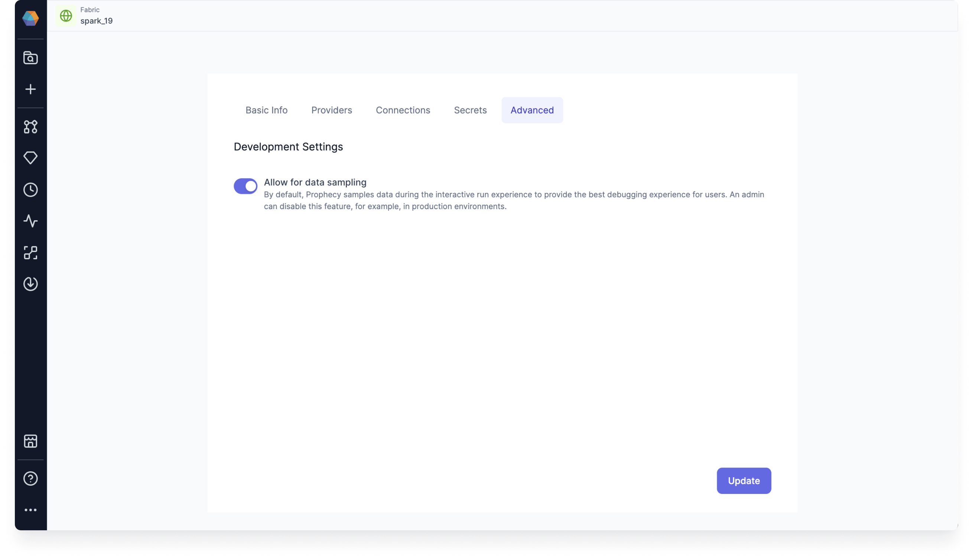Click the Prophecy logo in the sidebar
The height and width of the screenshot is (560, 973).
click(x=30, y=18)
